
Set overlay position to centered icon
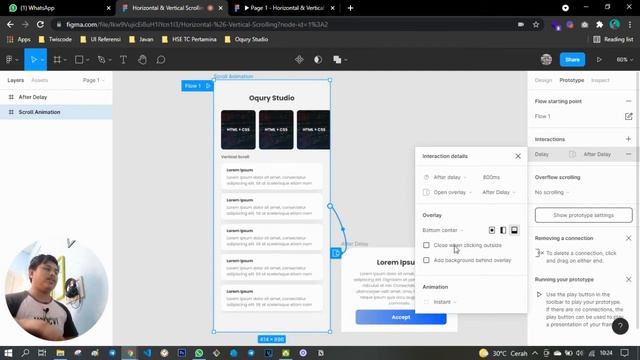pos(492,230)
